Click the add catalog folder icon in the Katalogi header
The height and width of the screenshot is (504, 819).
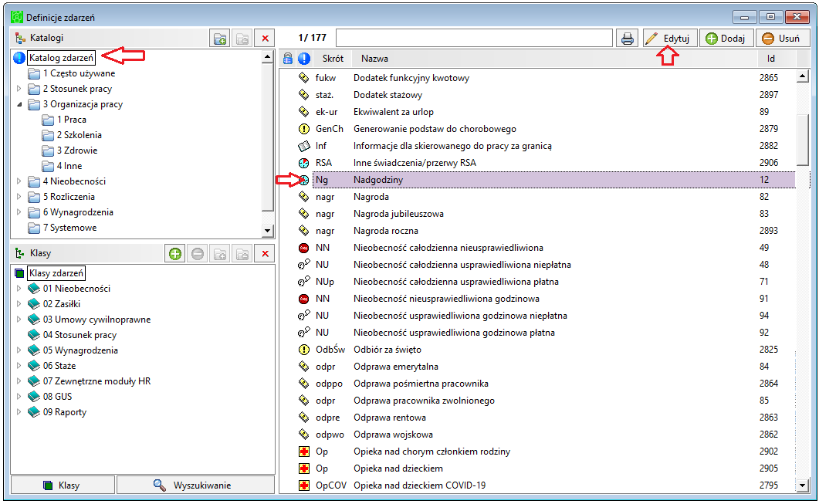(x=221, y=38)
